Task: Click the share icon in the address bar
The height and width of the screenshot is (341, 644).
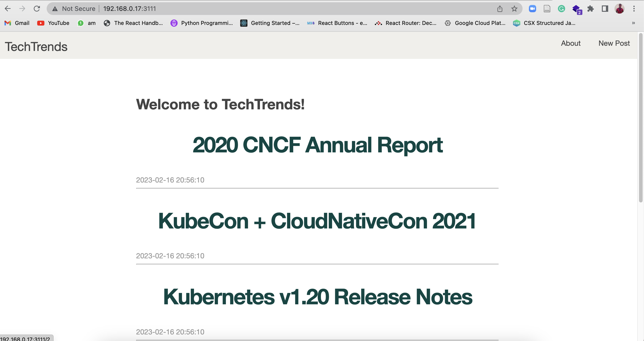Action: pyautogui.click(x=500, y=9)
